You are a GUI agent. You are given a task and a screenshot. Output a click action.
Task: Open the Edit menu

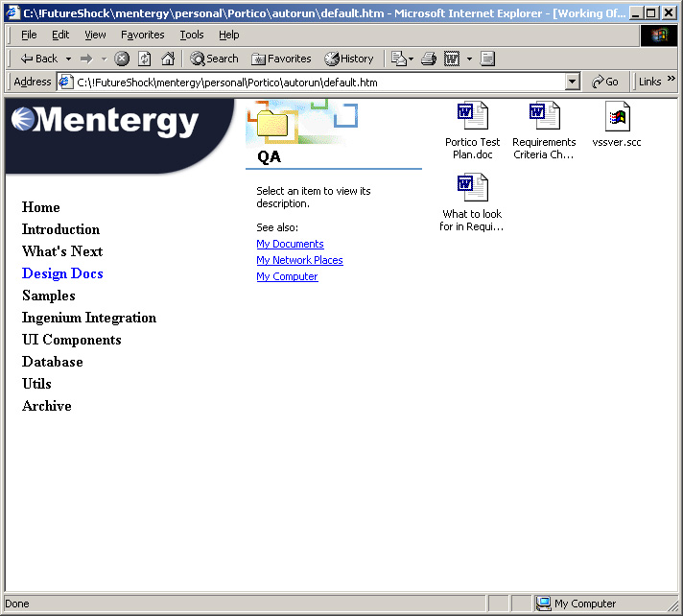point(60,35)
